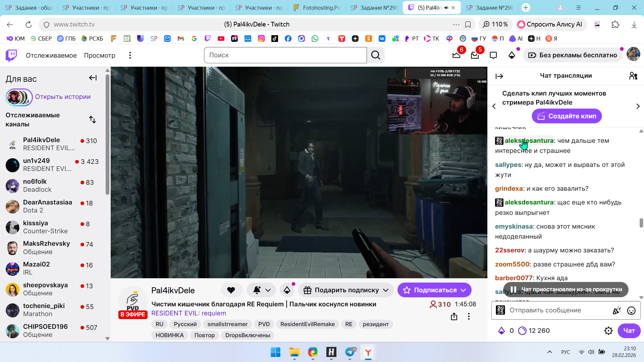Toggle the heart follow button
Screen dimensions: 644x362
click(x=231, y=290)
